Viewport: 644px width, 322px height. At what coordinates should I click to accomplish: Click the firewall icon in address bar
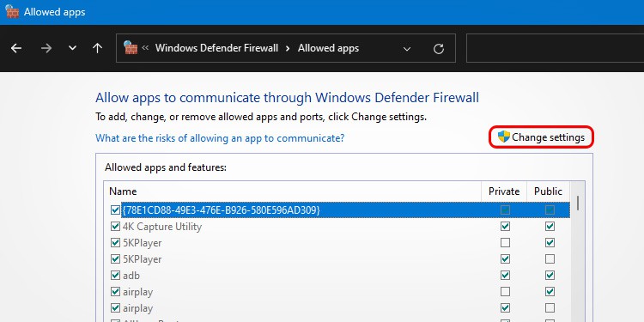(131, 47)
